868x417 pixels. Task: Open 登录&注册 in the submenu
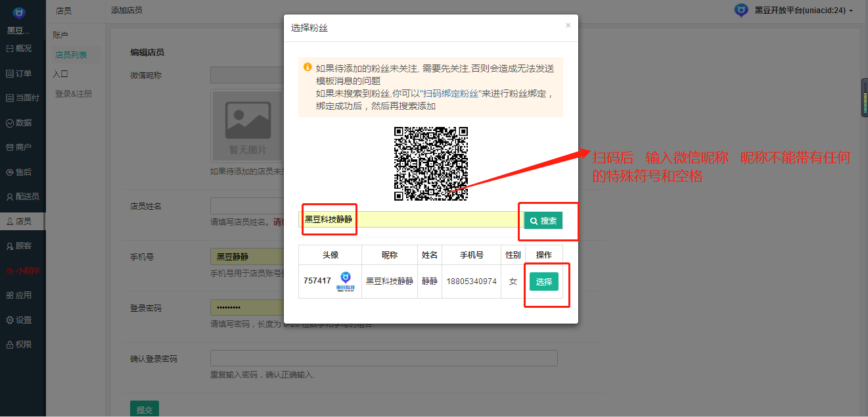tap(74, 94)
